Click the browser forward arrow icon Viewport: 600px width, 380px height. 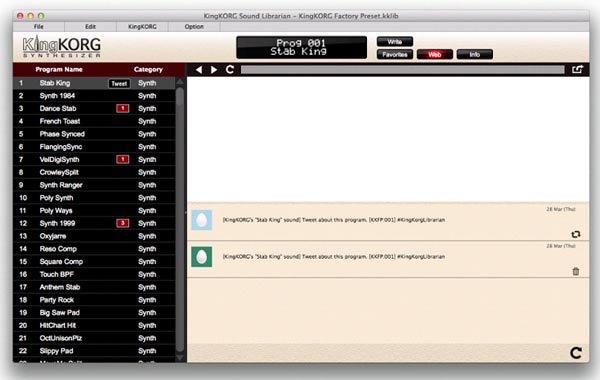pyautogui.click(x=214, y=70)
